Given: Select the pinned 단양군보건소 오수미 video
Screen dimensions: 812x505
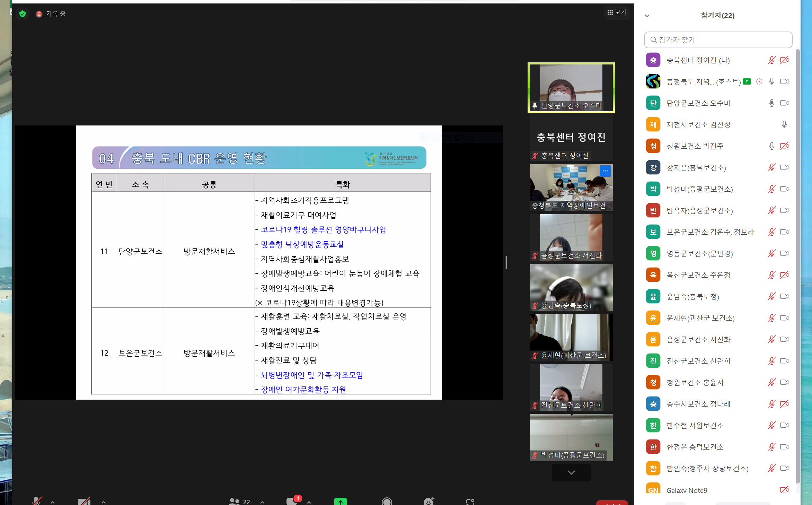Looking at the screenshot, I should [x=571, y=88].
